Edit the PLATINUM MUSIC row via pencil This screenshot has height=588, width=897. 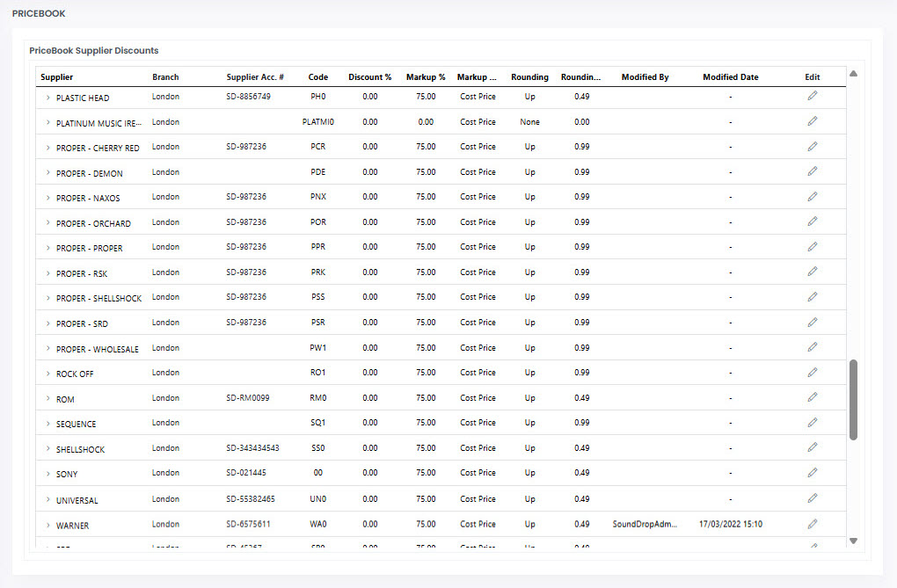click(812, 121)
